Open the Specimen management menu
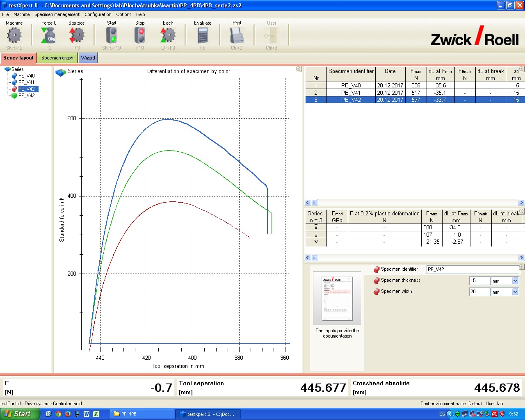Viewport: 525px width, 420px height. pos(57,14)
